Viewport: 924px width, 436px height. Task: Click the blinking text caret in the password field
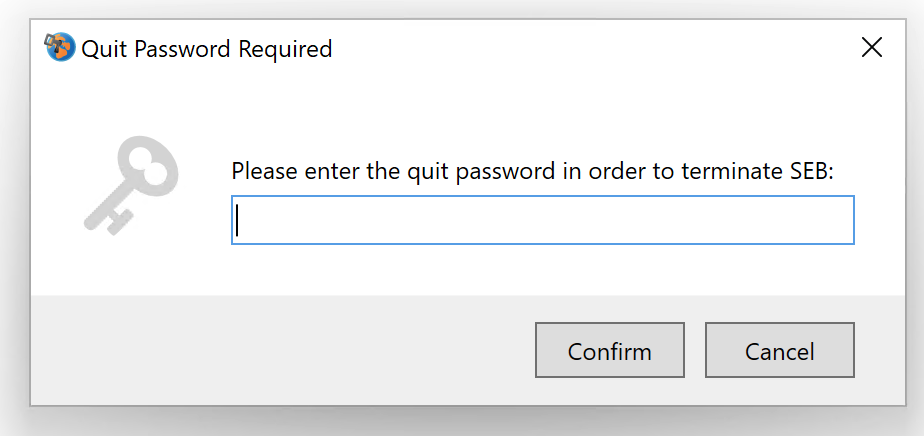[237, 220]
